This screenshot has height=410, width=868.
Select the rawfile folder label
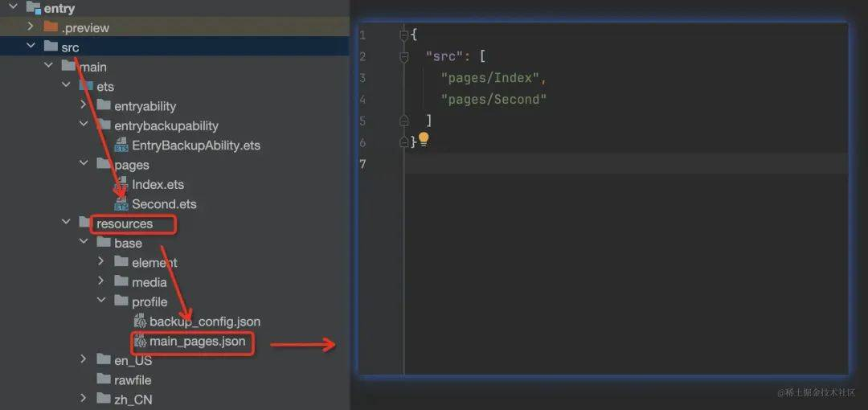click(133, 380)
